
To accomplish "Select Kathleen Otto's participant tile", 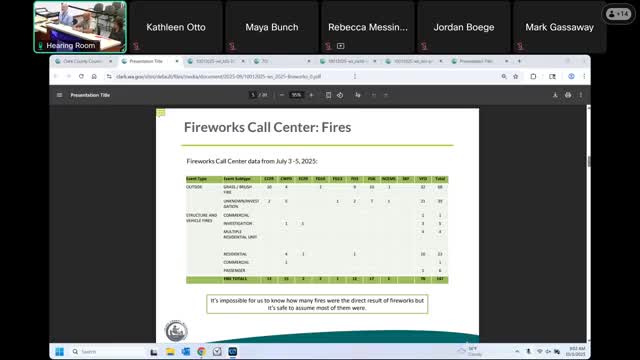I will coord(176,27).
